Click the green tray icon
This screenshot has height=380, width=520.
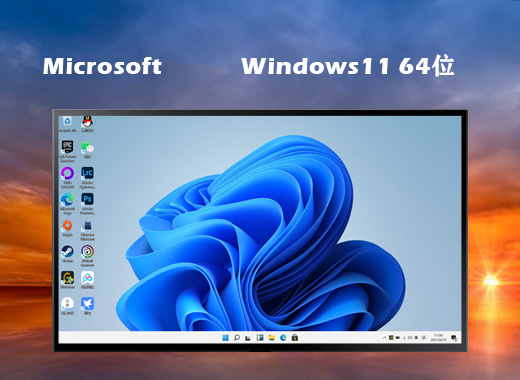tap(391, 338)
